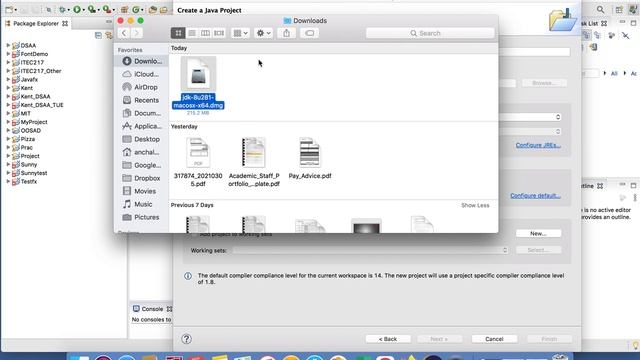640x360 pixels.
Task: Open iCloud in Finder sidebar
Action: point(141,74)
